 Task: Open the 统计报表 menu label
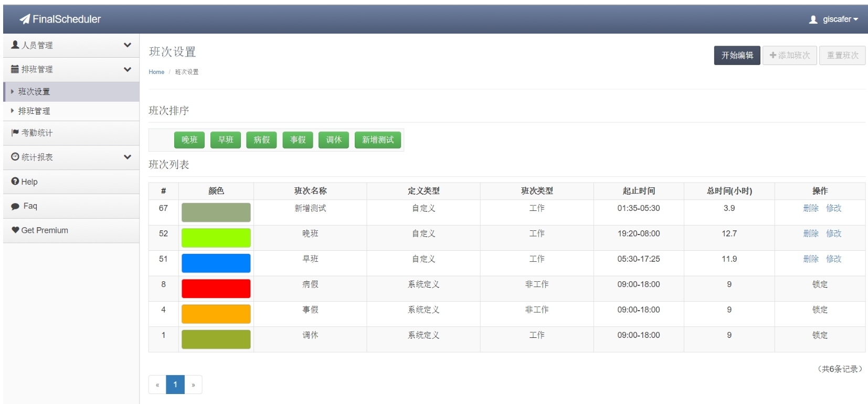(x=37, y=157)
